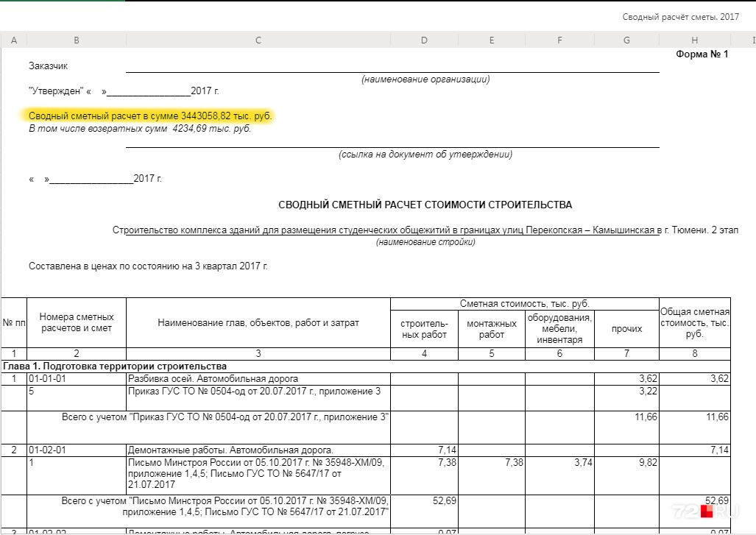Click the 'Форма № 1' label cell
Screen dimensions: 756x535
click(x=702, y=54)
